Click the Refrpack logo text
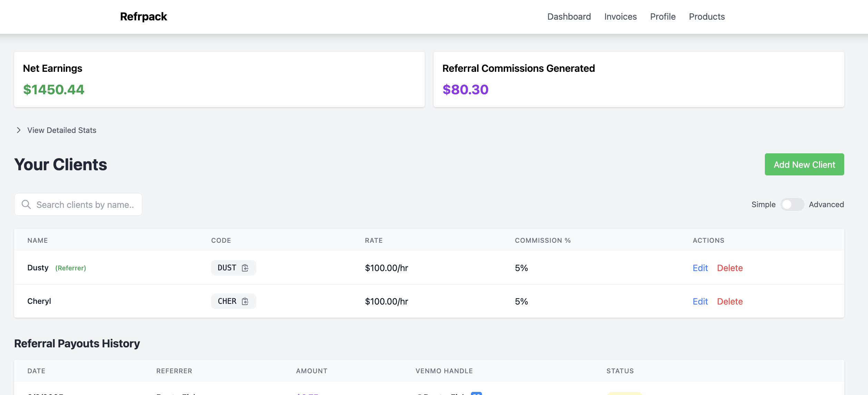The image size is (868, 395). pyautogui.click(x=144, y=17)
